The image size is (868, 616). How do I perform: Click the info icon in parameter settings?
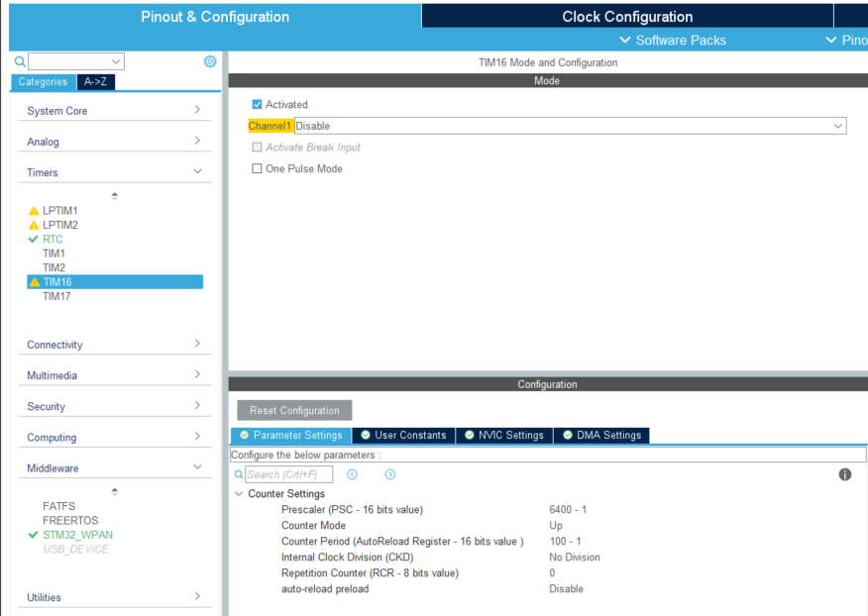coord(845,474)
